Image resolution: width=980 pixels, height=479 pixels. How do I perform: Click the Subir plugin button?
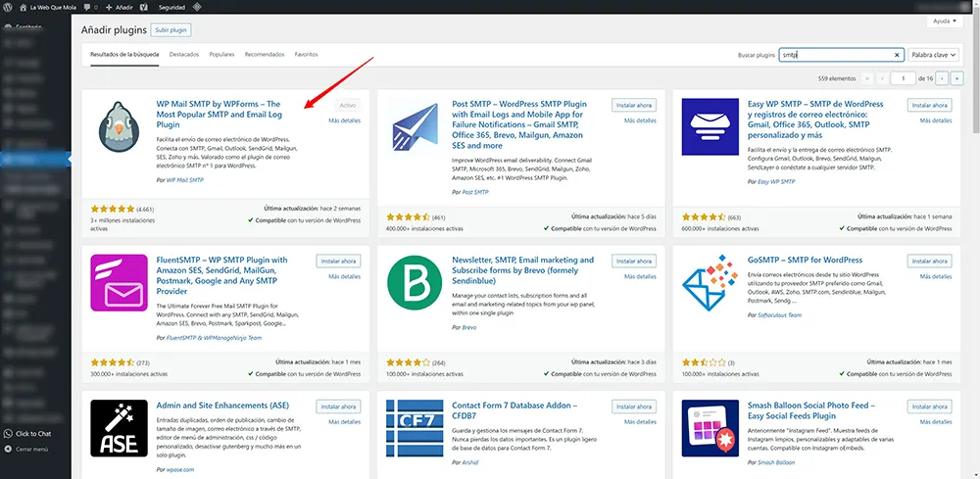point(171,30)
